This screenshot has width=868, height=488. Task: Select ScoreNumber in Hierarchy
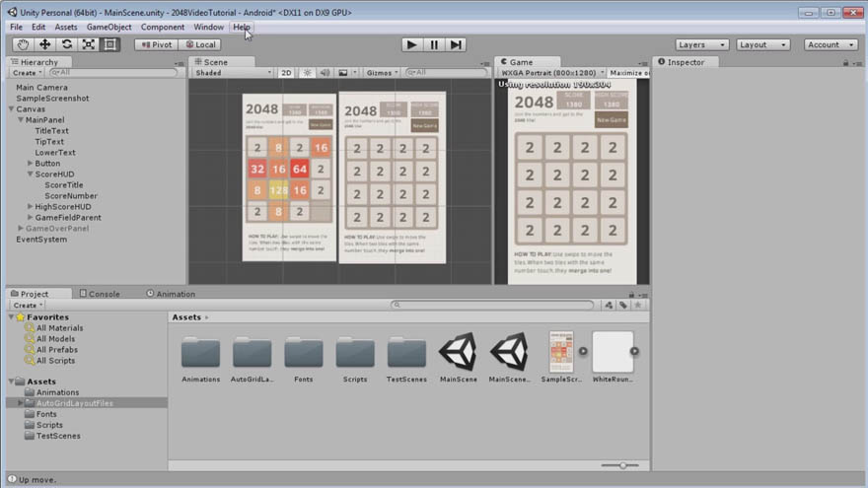[x=71, y=195]
